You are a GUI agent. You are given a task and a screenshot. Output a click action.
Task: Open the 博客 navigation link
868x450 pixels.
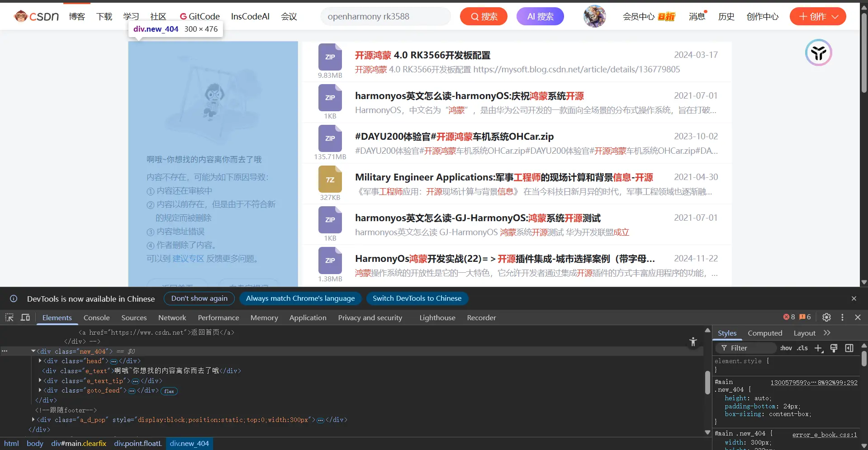coord(77,17)
